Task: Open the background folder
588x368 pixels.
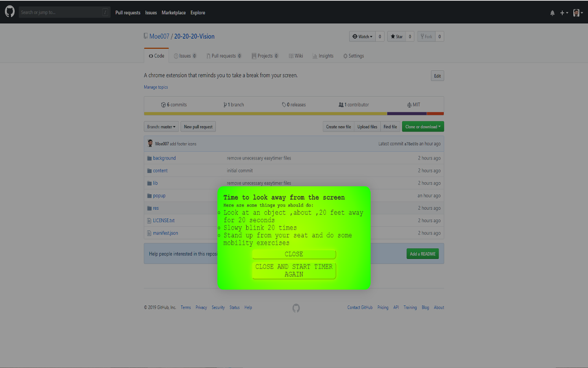Action: coord(164,158)
